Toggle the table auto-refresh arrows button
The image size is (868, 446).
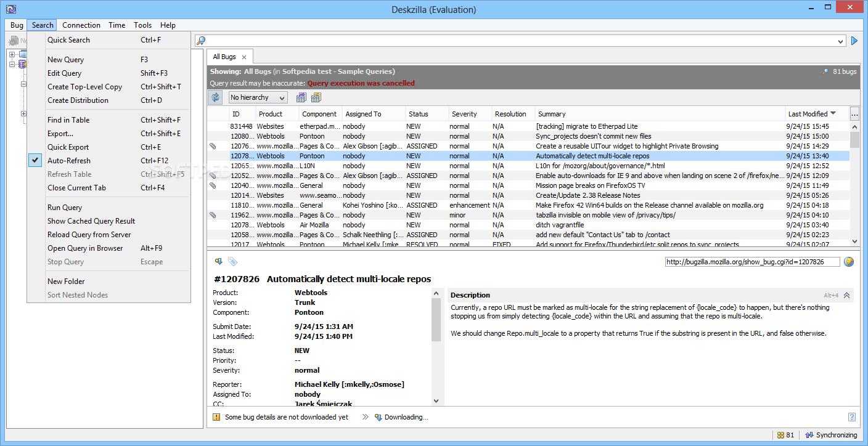click(215, 97)
